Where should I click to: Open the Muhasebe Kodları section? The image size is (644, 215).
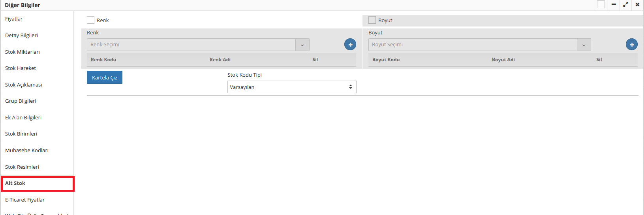pyautogui.click(x=27, y=151)
